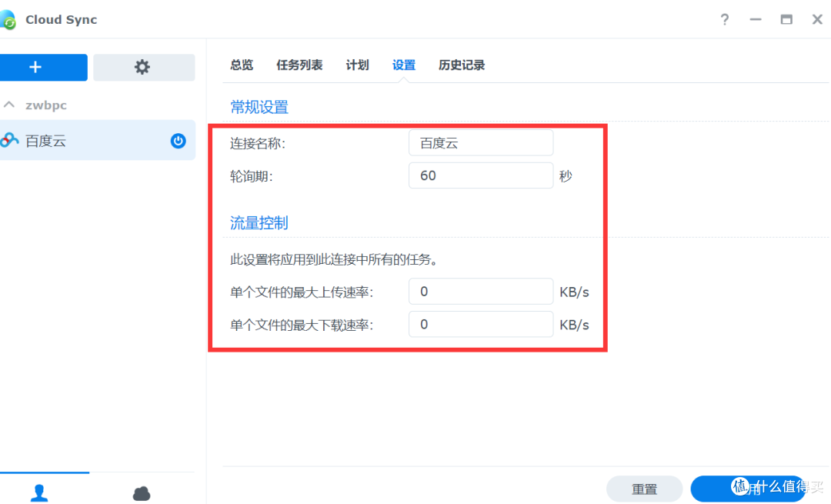Open connection settings gear button
Image resolution: width=831 pixels, height=504 pixels.
click(144, 67)
